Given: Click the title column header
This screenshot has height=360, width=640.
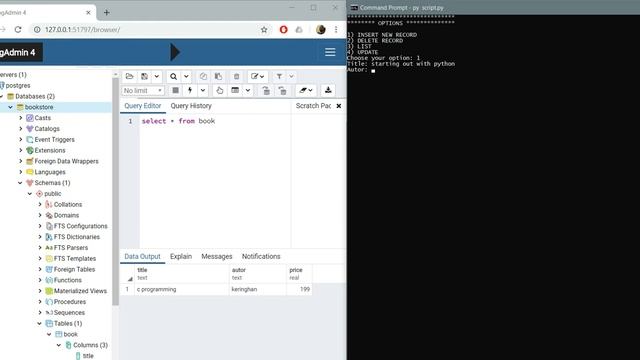Looking at the screenshot, I should [182, 274].
